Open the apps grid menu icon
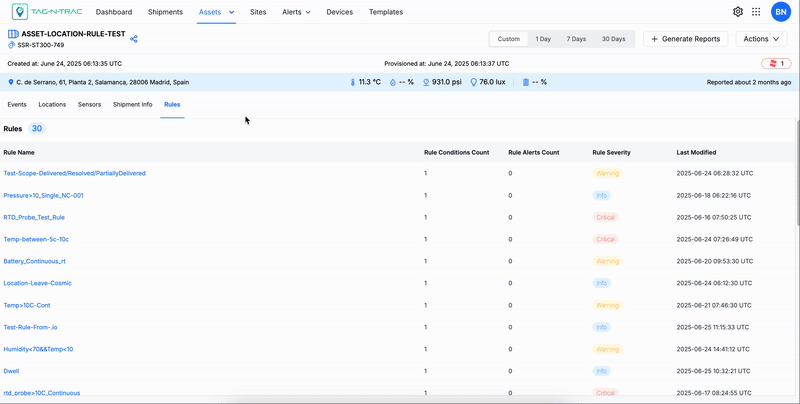 pos(756,12)
